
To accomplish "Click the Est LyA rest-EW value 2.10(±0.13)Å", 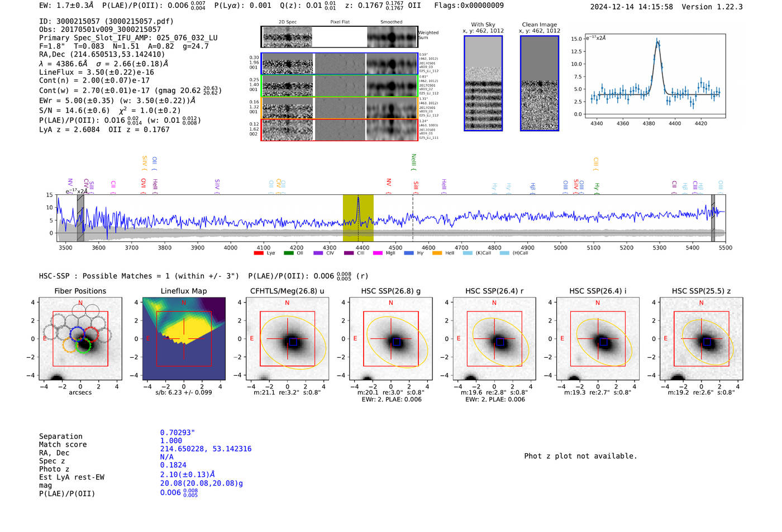I will pyautogui.click(x=188, y=475).
